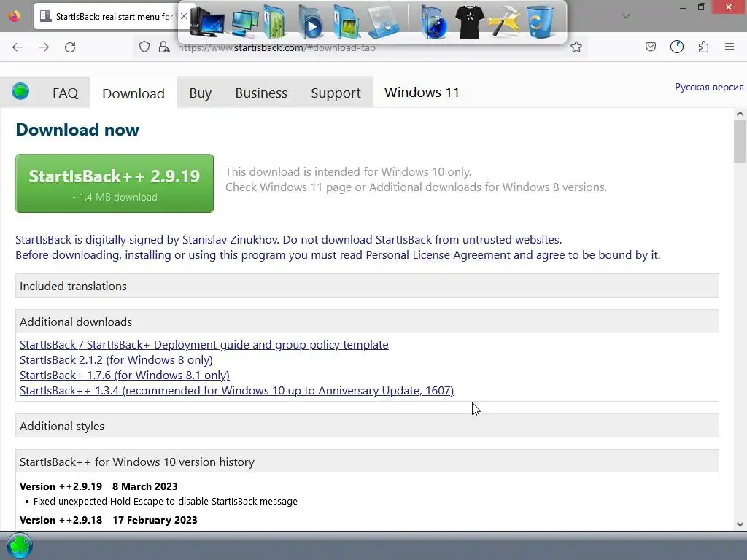The height and width of the screenshot is (560, 747).
Task: Go forward to the next page
Action: 44,47
